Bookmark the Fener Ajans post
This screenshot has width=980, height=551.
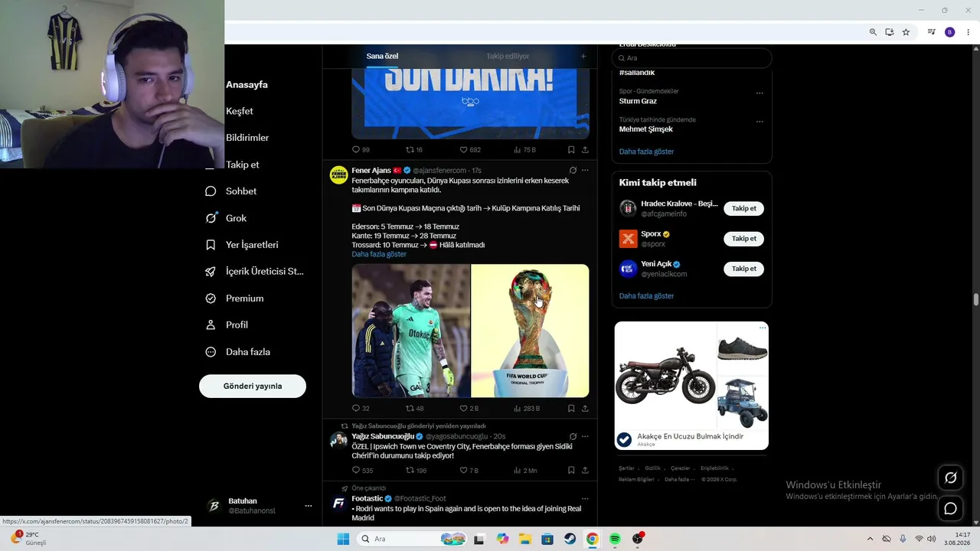(571, 409)
